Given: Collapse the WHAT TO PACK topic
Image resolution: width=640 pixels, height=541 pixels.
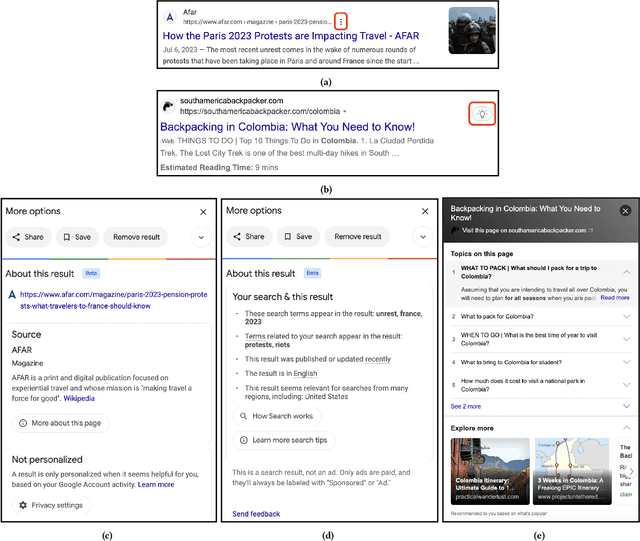Looking at the screenshot, I should click(x=626, y=271).
